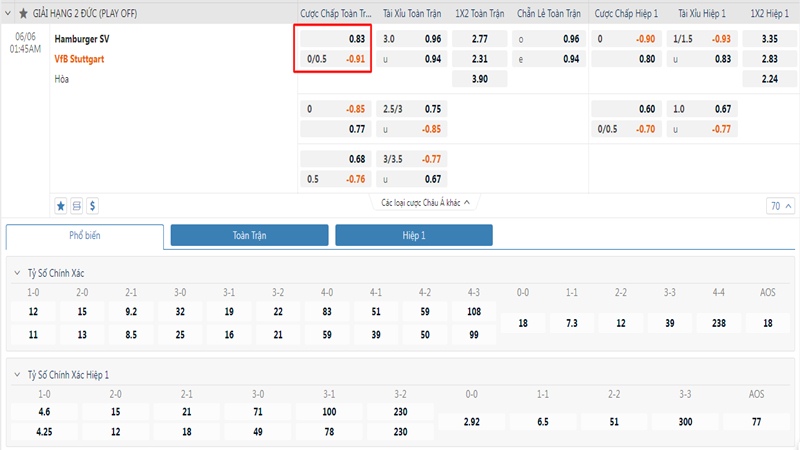Pick the first-half handicap 0 odds -0.90
This screenshot has height=450, width=800.
[x=627, y=39]
